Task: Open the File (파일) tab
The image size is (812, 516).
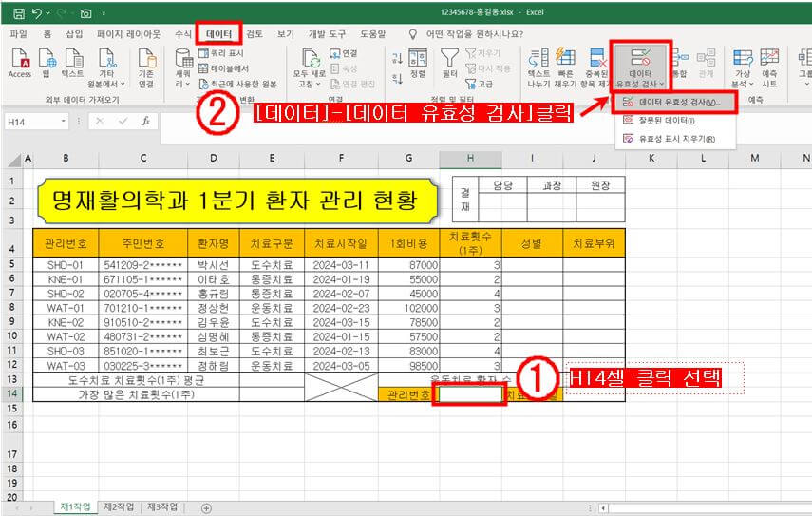Action: tap(19, 34)
